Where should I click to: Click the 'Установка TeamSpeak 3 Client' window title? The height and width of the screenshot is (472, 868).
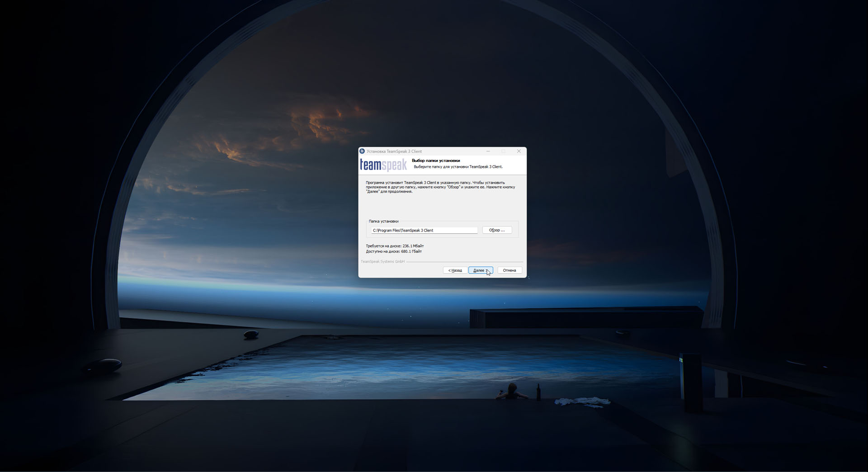click(x=394, y=151)
